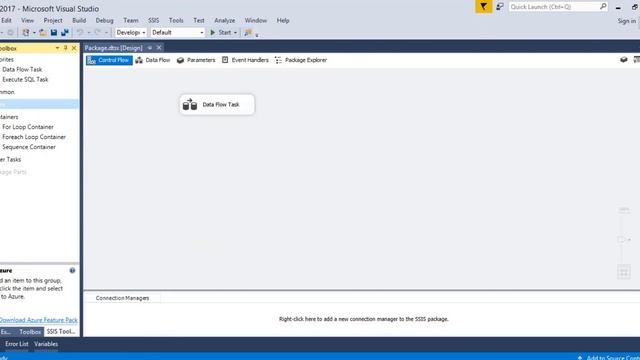
Task: Click the fit-view grid icon on the canvas
Action: click(624, 272)
